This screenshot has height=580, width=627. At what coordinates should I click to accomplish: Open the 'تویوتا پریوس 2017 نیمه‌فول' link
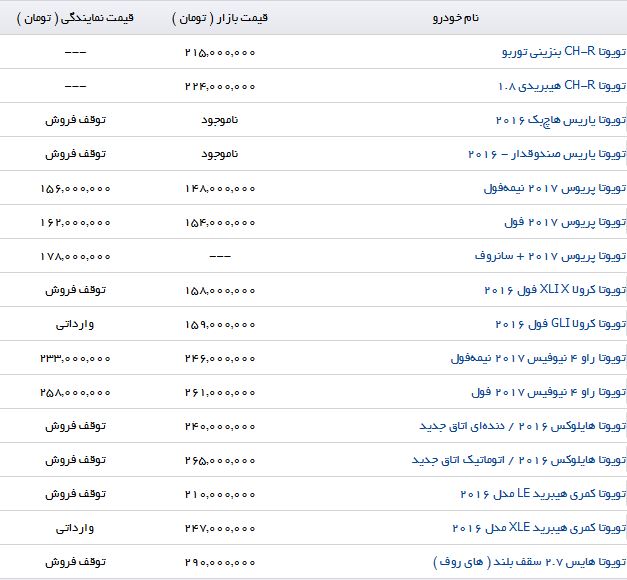(x=555, y=188)
